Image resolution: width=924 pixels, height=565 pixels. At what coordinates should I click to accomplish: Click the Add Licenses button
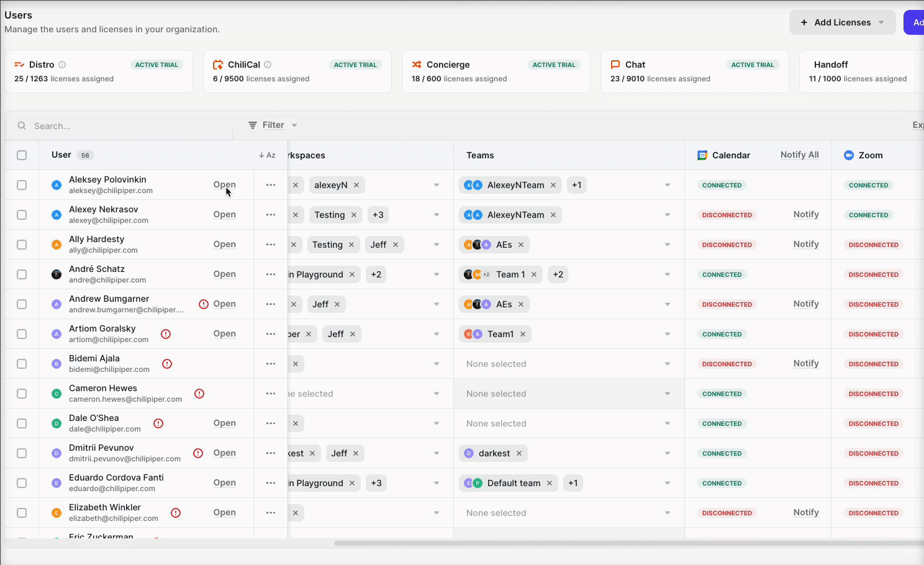(842, 22)
